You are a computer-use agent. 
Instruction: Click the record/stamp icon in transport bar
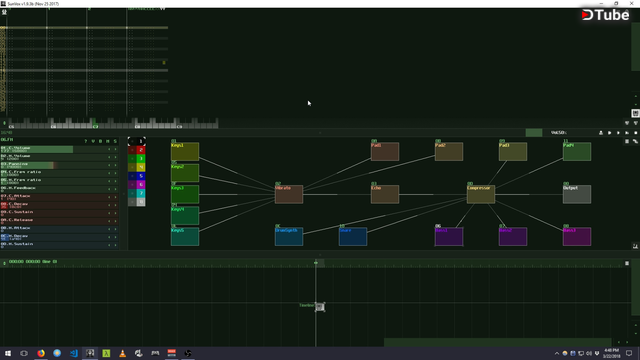[601, 133]
